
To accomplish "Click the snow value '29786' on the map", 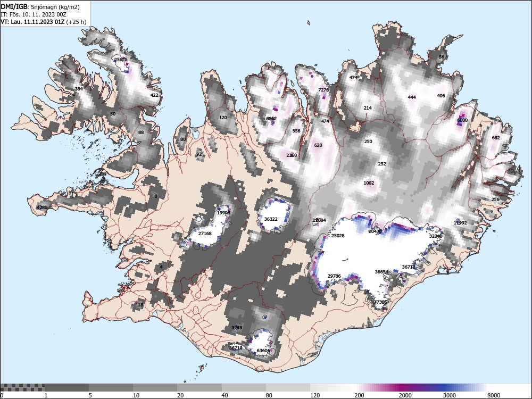I will pos(334,276).
